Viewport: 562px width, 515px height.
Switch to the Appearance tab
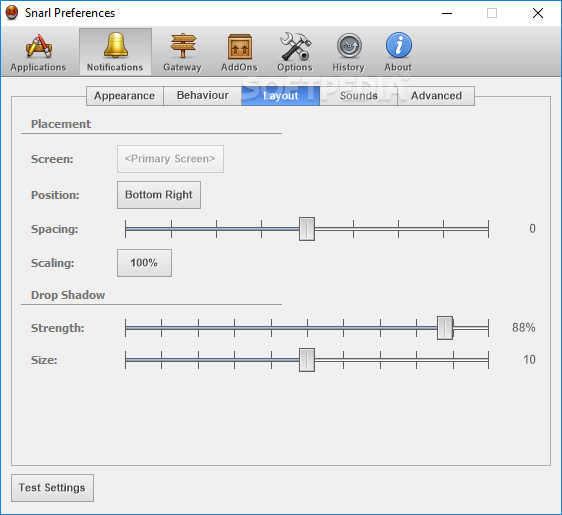tap(125, 96)
